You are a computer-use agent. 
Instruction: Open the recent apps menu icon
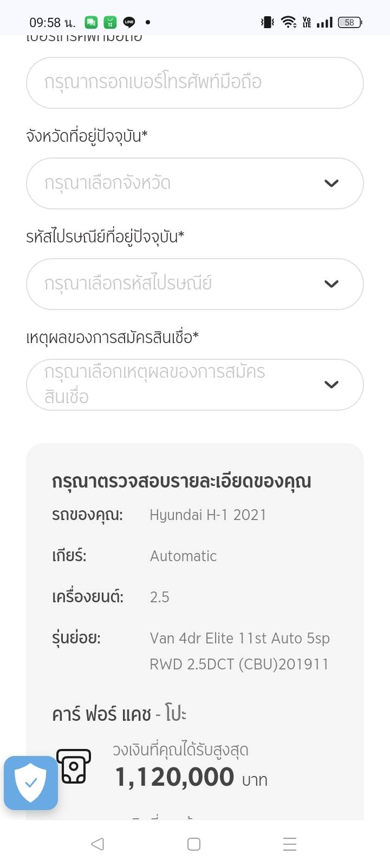[x=290, y=844]
